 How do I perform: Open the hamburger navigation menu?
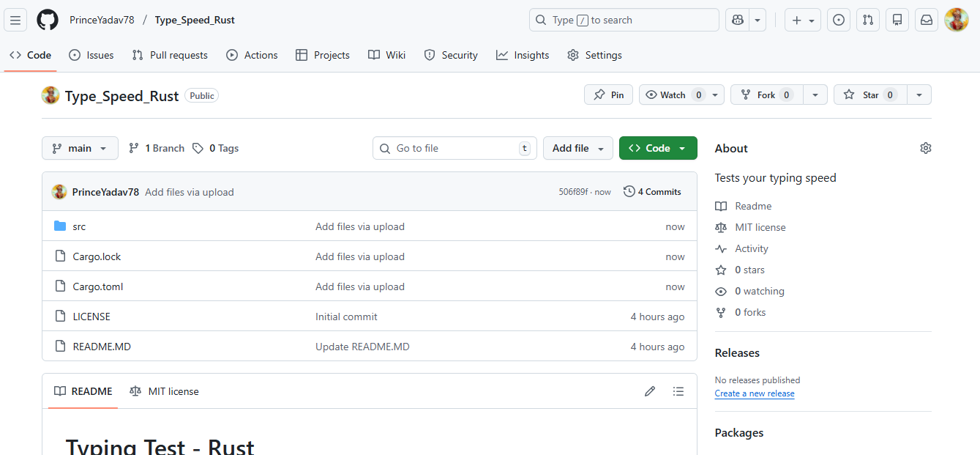pyautogui.click(x=16, y=20)
